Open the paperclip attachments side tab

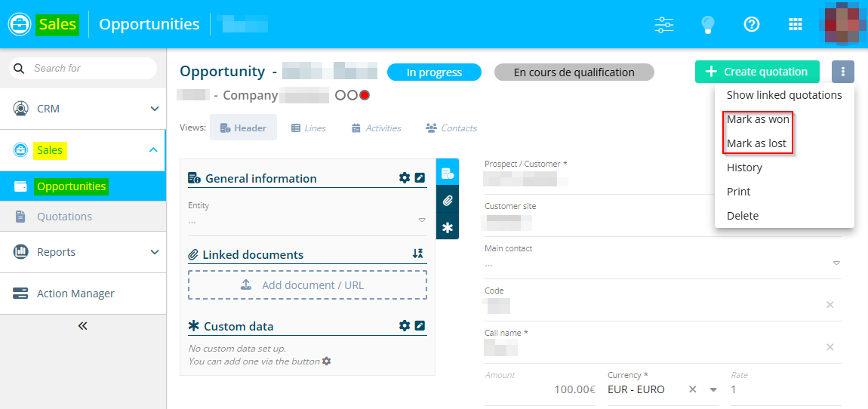coord(448,201)
